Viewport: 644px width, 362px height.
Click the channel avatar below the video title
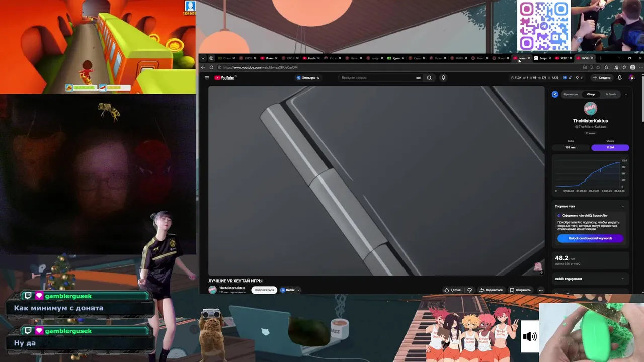coord(212,290)
